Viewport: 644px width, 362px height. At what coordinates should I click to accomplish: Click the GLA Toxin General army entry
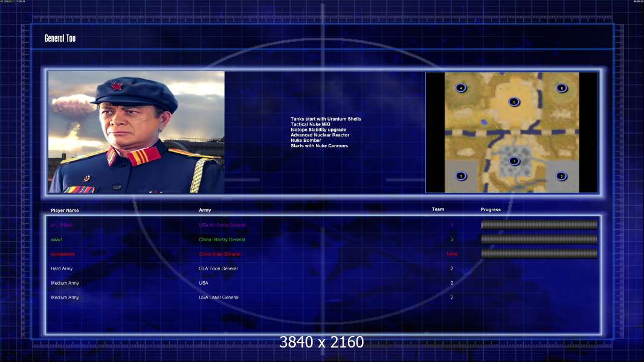pos(218,268)
